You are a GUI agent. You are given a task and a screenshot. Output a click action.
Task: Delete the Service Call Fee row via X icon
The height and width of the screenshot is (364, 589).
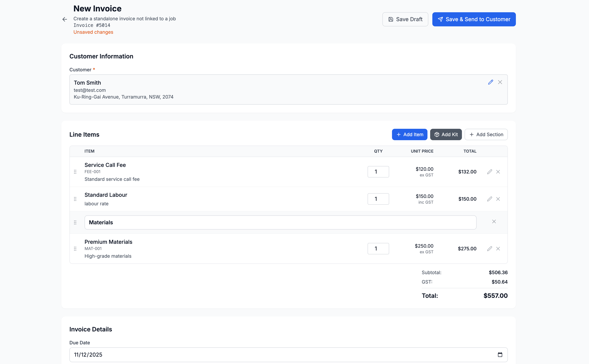(498, 172)
